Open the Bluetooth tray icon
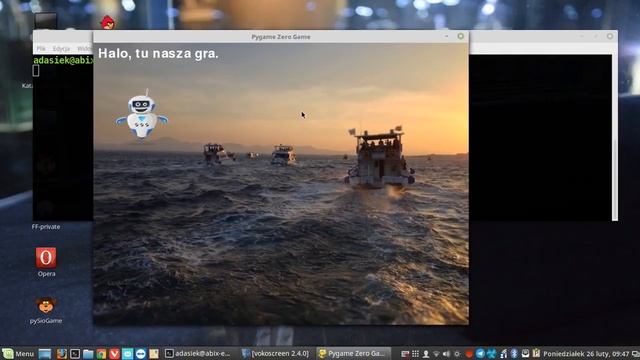Image resolution: width=640 pixels, height=360 pixels. click(514, 353)
